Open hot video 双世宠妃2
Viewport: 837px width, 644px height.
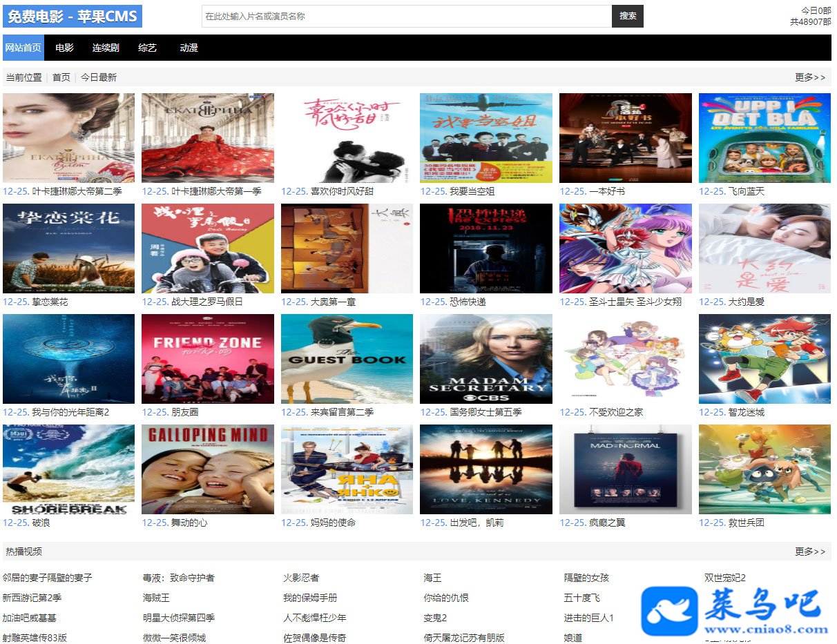725,578
